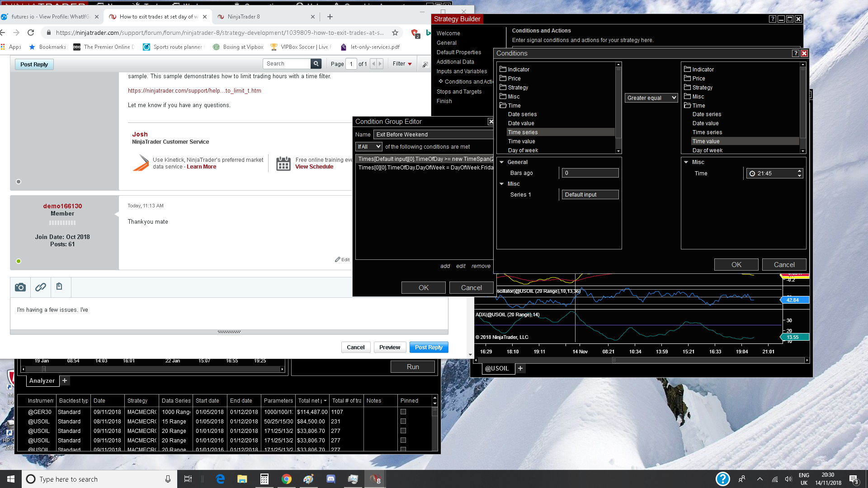
Task: Check Pinned box for first @USOIL row
Action: 403,421
